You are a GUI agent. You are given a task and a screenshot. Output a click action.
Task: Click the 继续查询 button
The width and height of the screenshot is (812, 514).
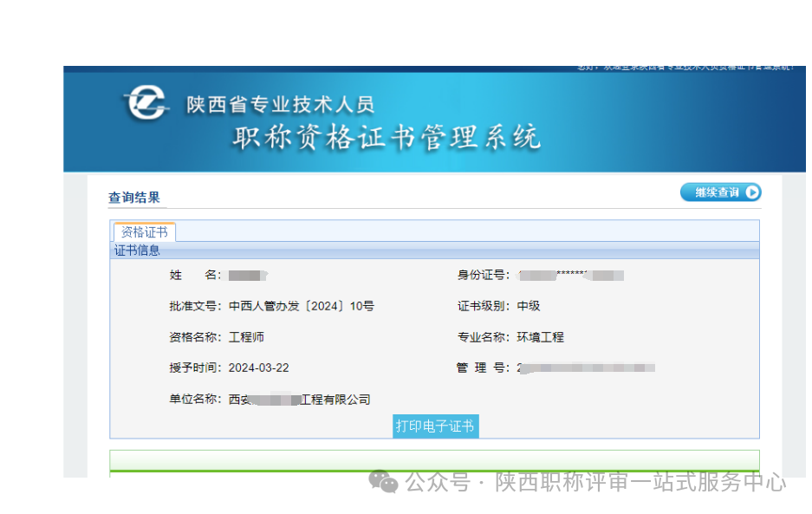coord(720,192)
